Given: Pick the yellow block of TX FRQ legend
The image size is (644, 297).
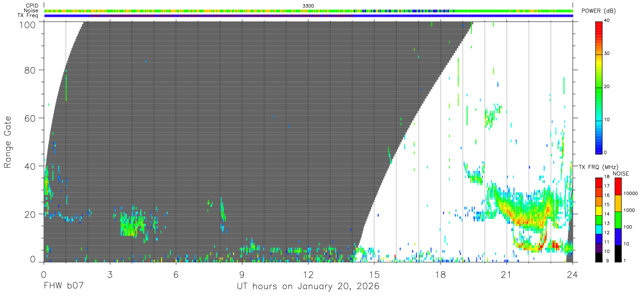Looking at the screenshot, I should coord(598,211).
